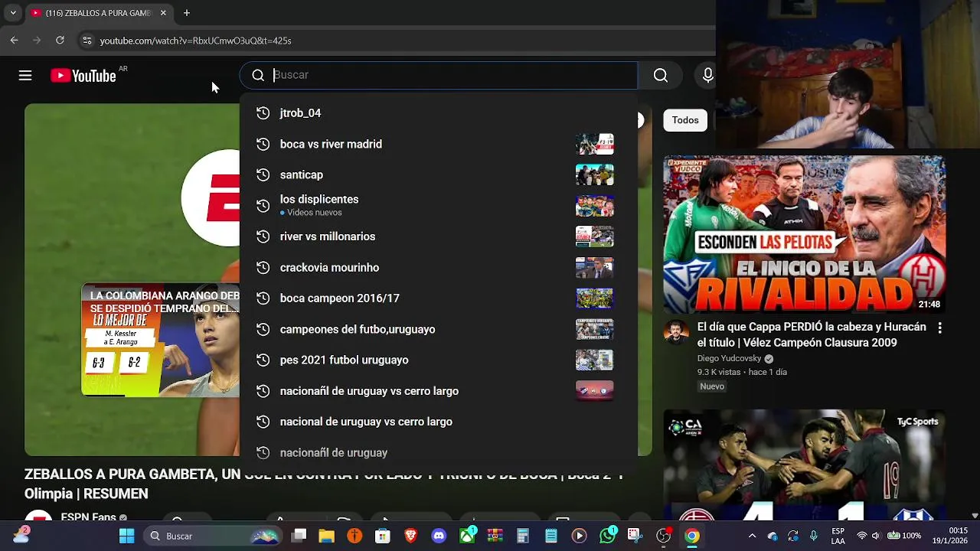Choose 'boca campeon 2016/17' search history entry

(x=438, y=298)
